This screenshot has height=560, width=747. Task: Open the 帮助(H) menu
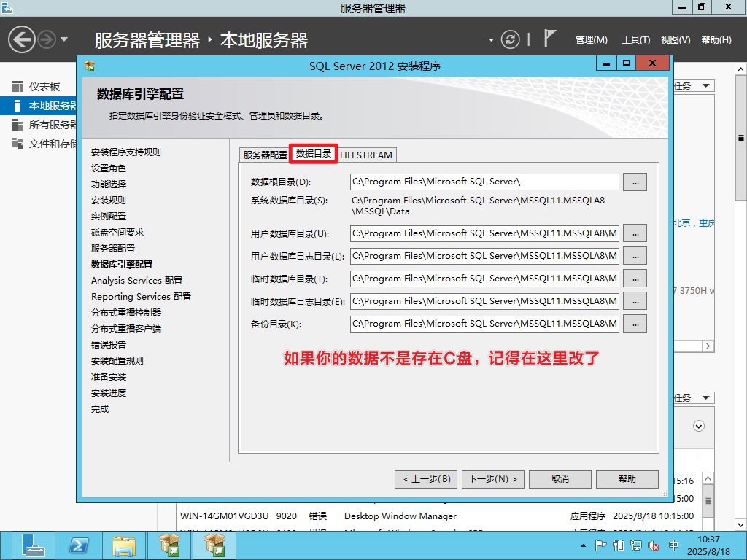pos(716,40)
